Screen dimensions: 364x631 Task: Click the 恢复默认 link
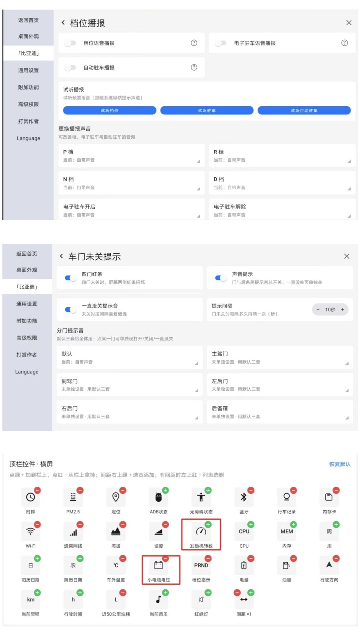340,464
